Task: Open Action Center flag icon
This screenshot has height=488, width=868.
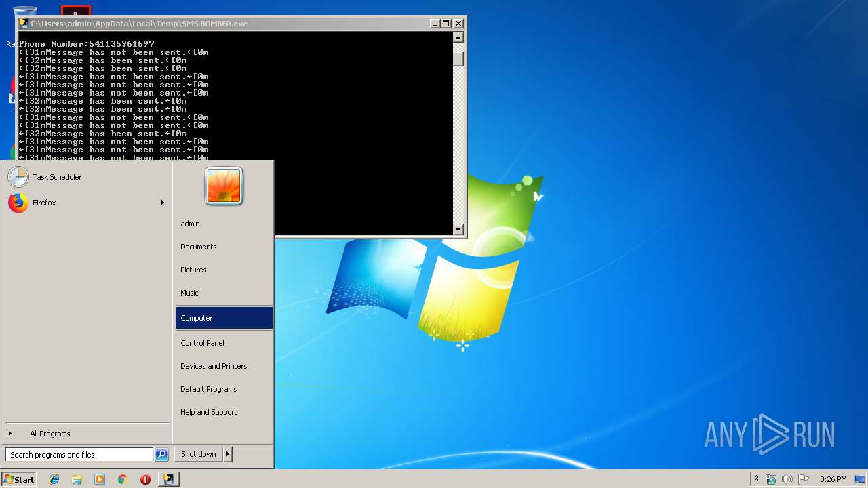Action: pos(804,479)
